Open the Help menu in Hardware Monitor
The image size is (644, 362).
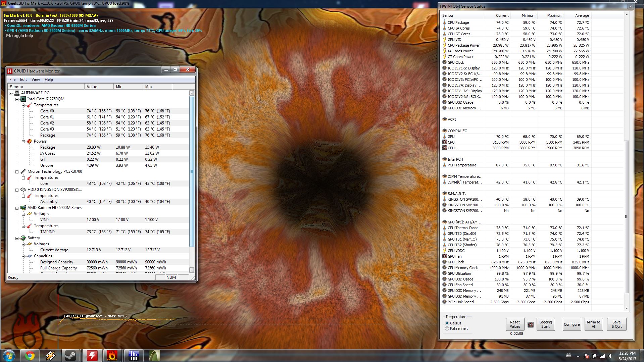pos(49,80)
